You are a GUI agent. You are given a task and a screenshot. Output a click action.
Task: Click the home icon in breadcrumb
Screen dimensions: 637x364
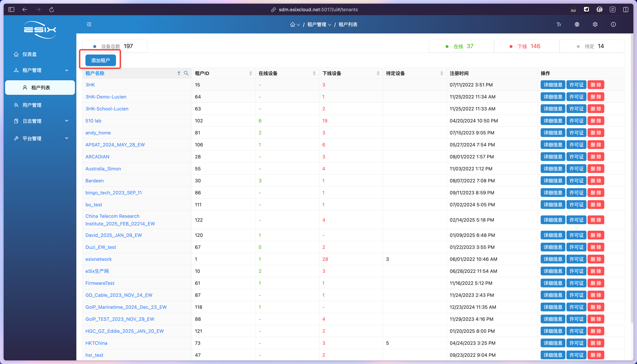(x=293, y=25)
